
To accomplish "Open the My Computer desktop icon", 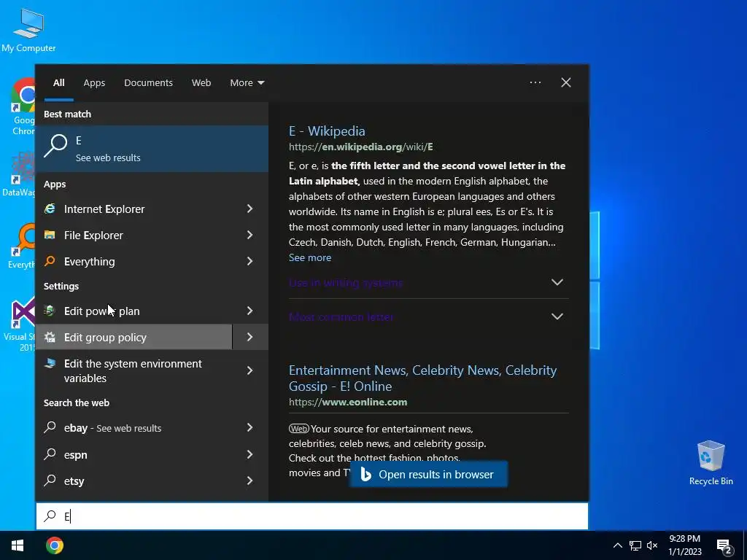I will (x=28, y=29).
